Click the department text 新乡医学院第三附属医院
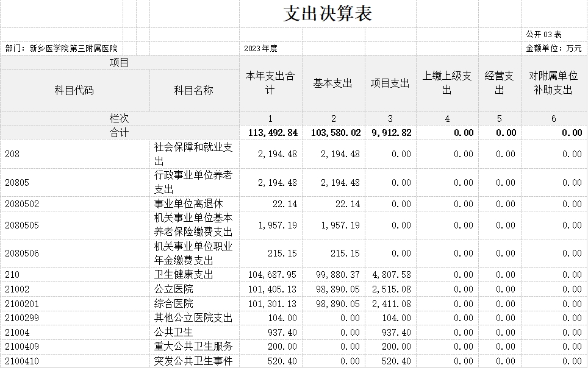 (73, 48)
